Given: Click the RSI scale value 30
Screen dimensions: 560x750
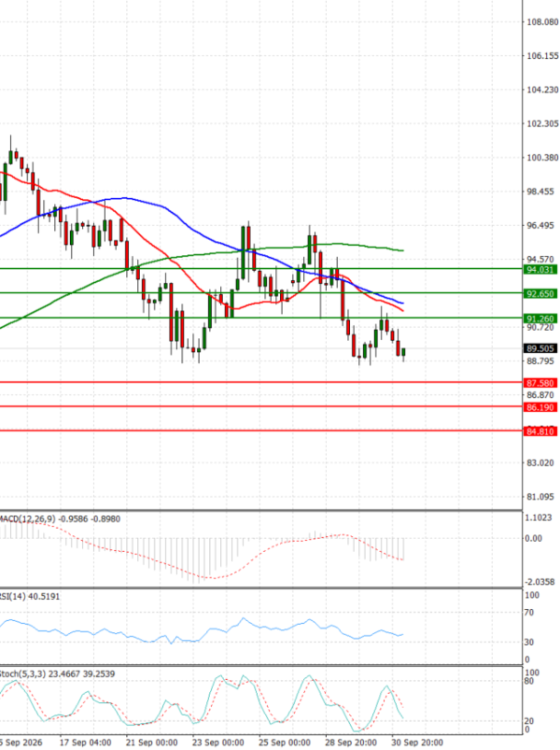Looking at the screenshot, I should tap(529, 643).
